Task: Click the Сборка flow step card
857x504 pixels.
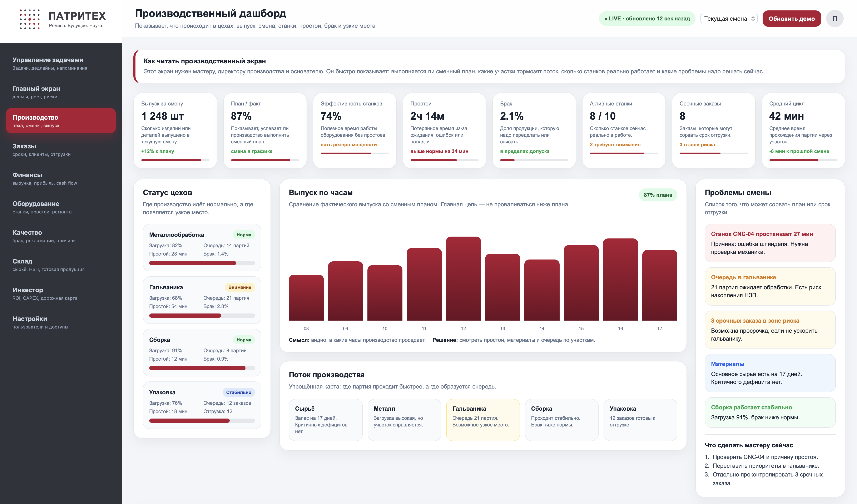Action: pos(561,420)
